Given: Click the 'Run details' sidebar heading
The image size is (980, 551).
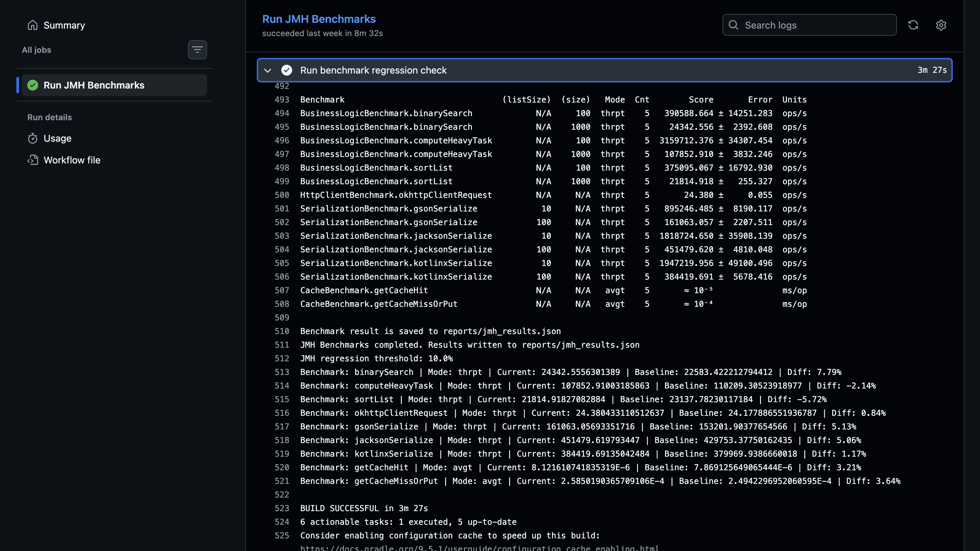Looking at the screenshot, I should pyautogui.click(x=49, y=117).
